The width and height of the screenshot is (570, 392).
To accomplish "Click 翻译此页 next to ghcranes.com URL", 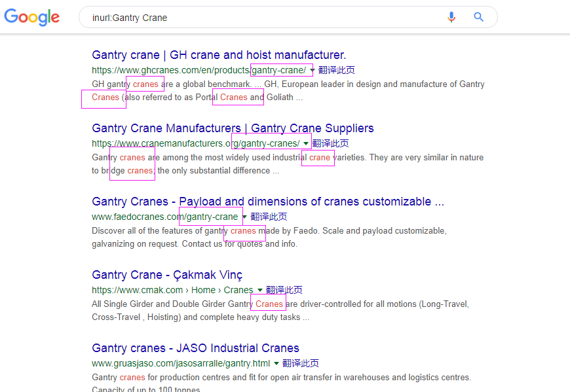I will (x=337, y=70).
